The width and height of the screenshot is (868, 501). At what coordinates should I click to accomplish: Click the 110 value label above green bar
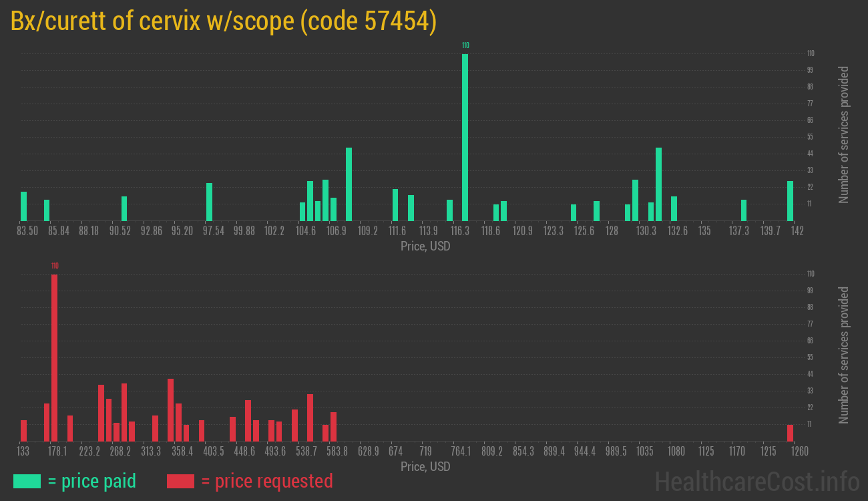(x=465, y=45)
